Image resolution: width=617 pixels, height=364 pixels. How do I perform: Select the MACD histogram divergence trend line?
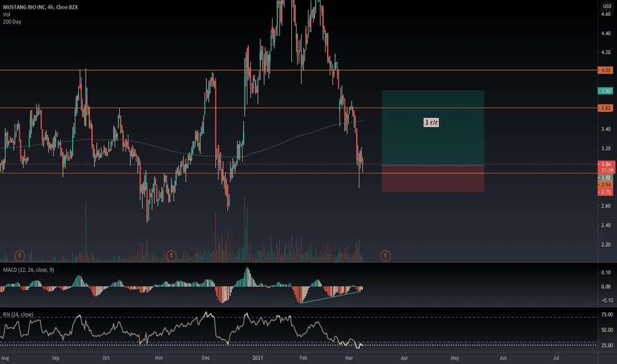click(x=330, y=297)
